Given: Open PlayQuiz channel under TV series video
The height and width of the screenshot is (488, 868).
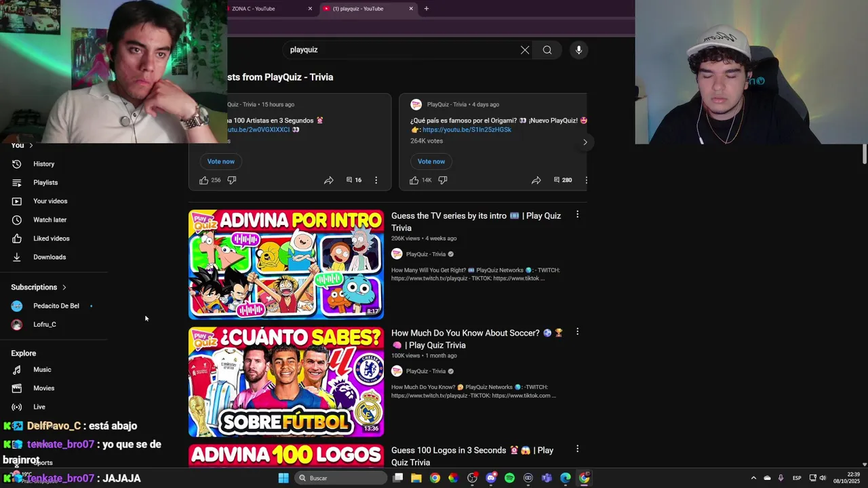Looking at the screenshot, I should [x=426, y=254].
